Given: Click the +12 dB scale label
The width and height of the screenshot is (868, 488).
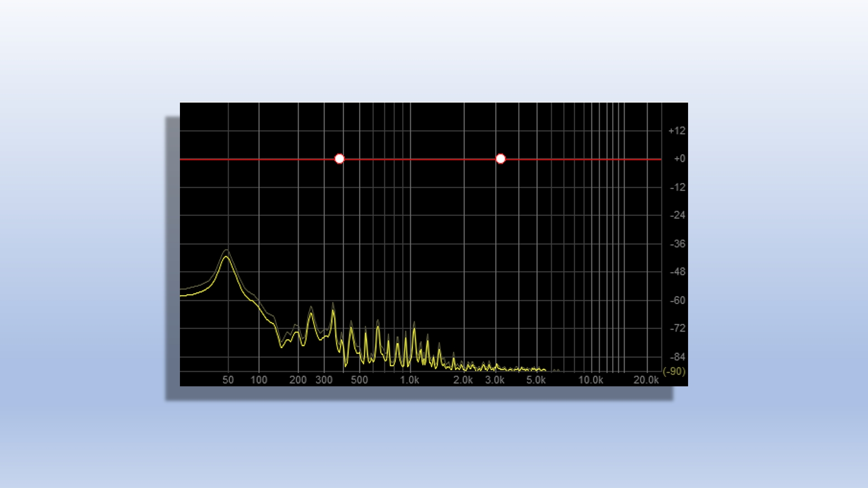Looking at the screenshot, I should [x=677, y=131].
